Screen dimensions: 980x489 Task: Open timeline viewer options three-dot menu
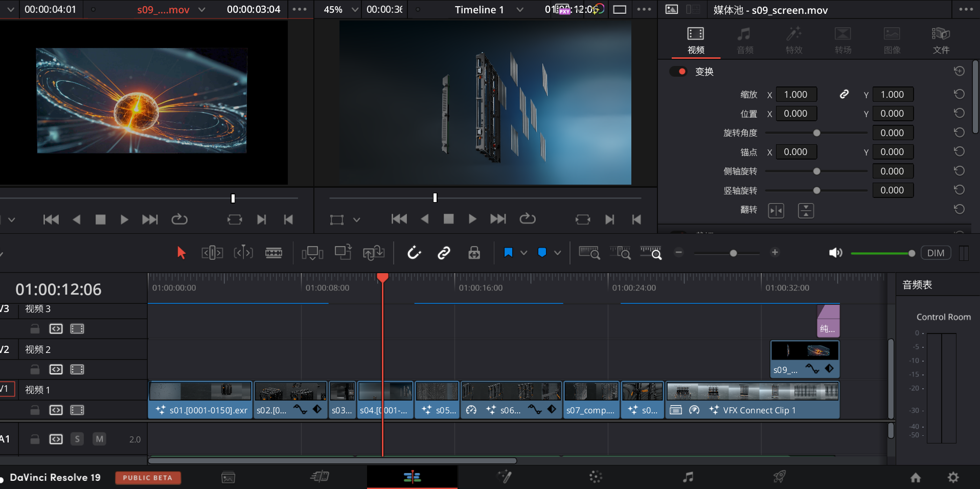(x=644, y=9)
